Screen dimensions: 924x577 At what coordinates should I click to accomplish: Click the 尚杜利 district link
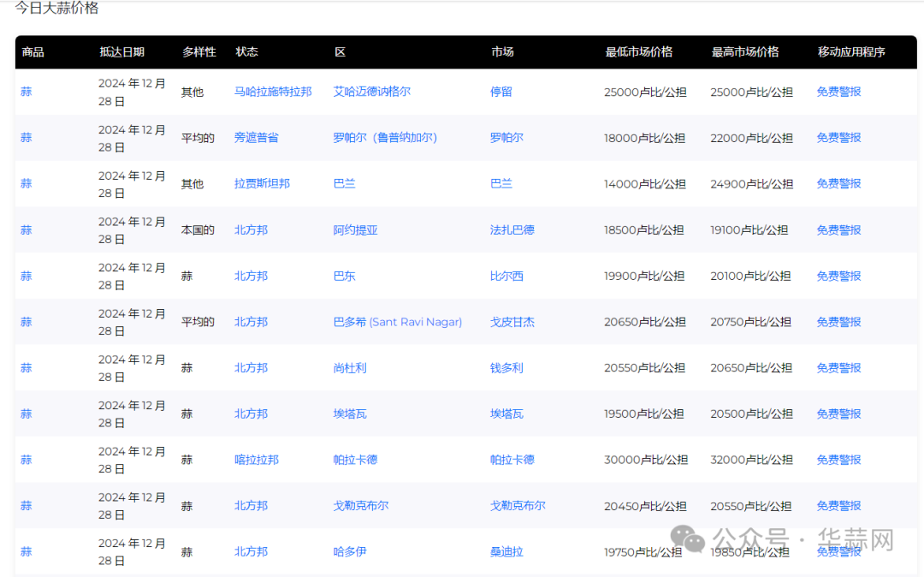[350, 368]
